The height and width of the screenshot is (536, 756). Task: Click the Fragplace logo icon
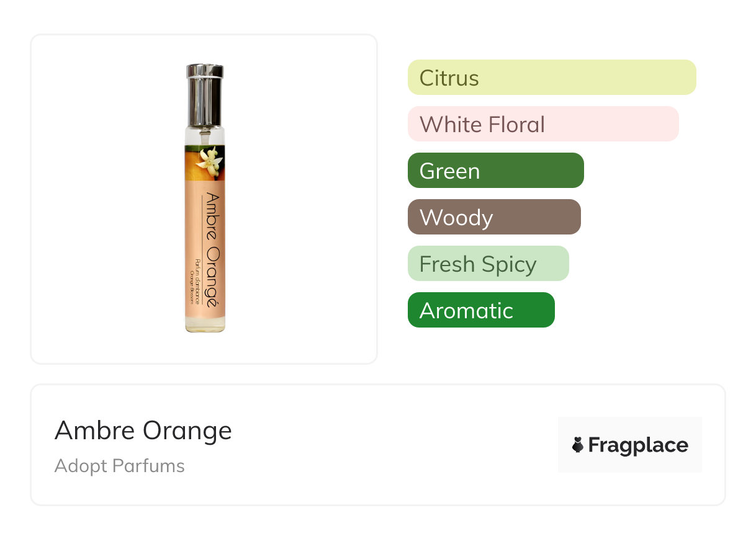coord(578,445)
